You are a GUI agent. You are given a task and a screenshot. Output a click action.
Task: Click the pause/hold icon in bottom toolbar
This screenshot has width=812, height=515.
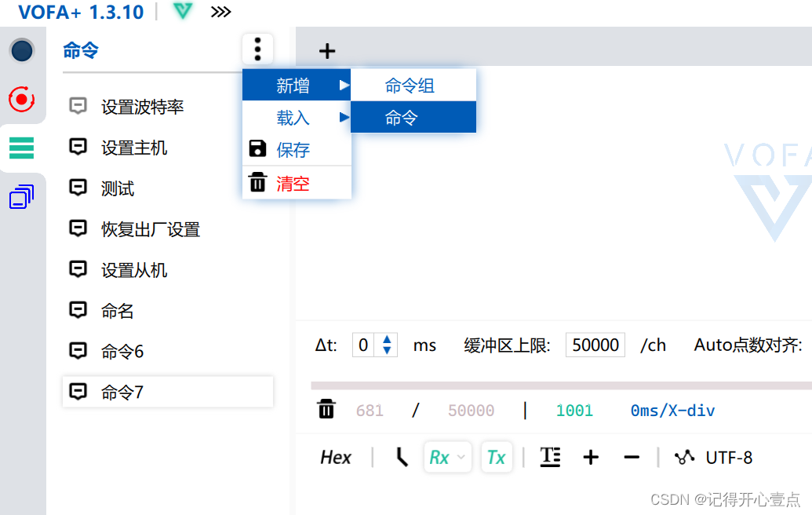[400, 457]
